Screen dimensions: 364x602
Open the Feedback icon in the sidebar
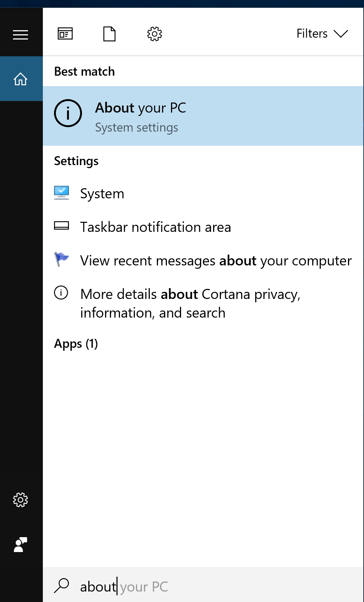(x=20, y=545)
